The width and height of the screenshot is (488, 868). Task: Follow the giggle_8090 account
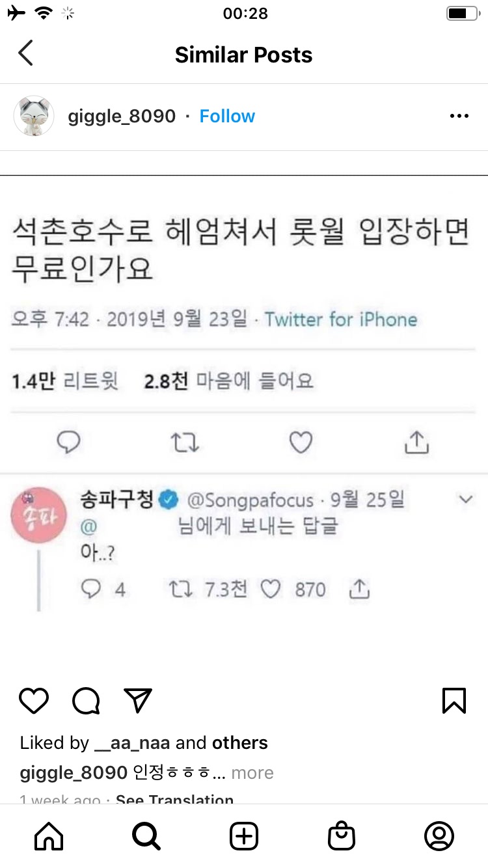point(227,116)
